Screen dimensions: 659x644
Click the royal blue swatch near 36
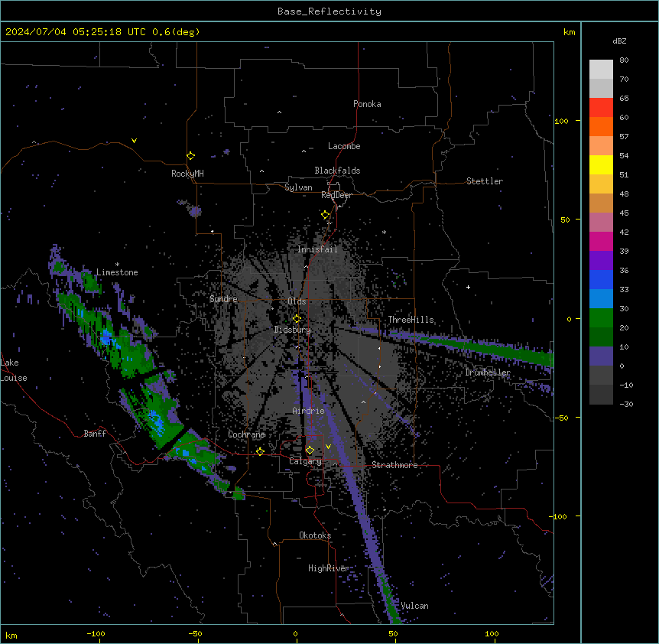coord(601,279)
